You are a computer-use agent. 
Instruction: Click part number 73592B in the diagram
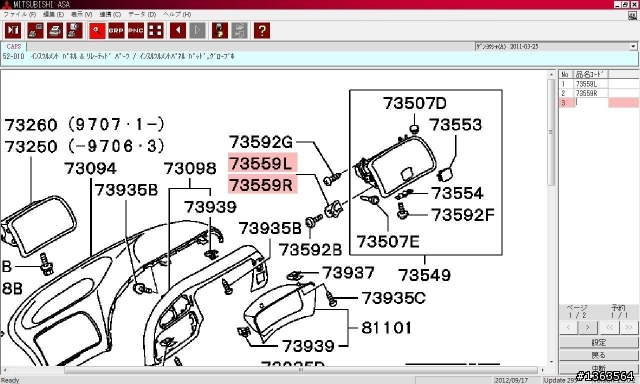(311, 250)
